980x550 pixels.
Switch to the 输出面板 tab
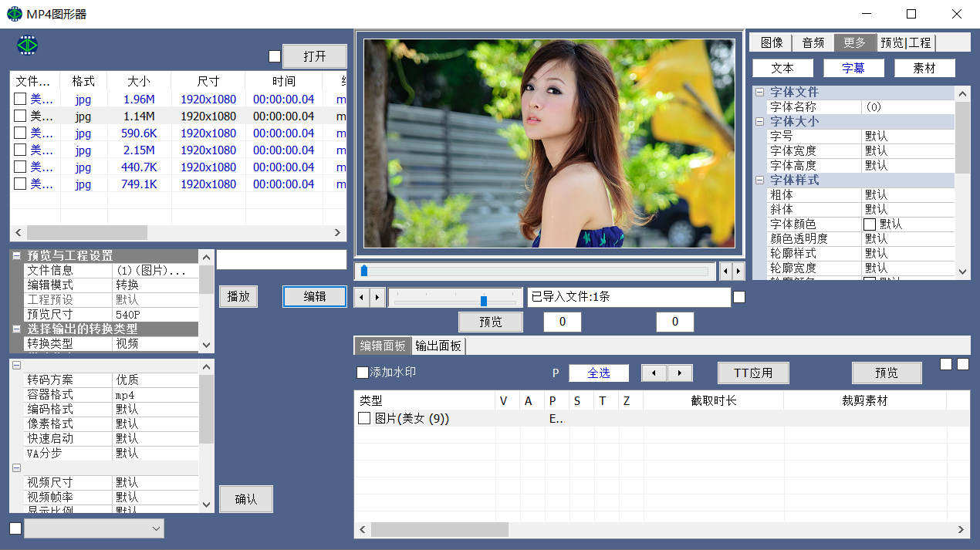pyautogui.click(x=438, y=346)
